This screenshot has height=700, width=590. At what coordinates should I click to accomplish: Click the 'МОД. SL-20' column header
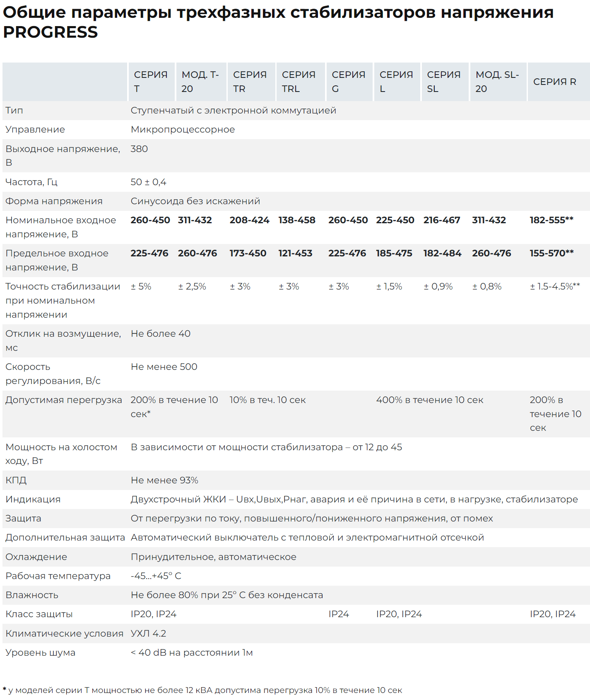click(498, 82)
